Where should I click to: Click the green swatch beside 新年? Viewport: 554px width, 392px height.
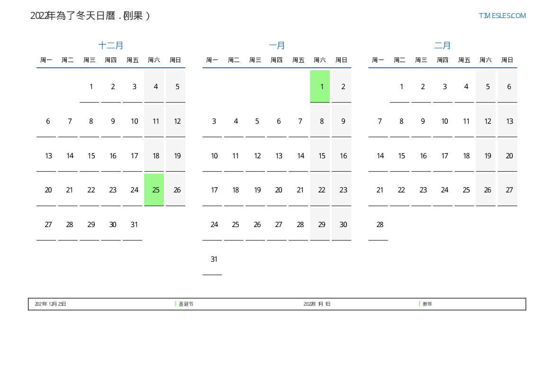[x=419, y=304]
